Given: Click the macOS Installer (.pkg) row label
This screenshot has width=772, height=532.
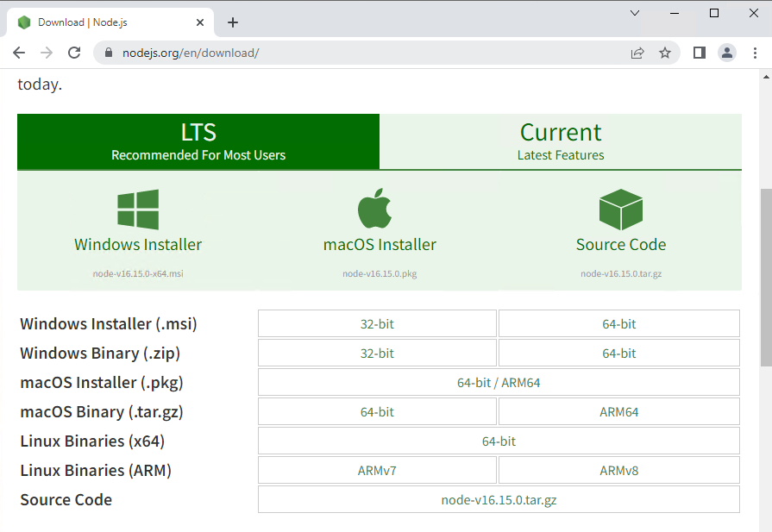Looking at the screenshot, I should (x=102, y=383).
